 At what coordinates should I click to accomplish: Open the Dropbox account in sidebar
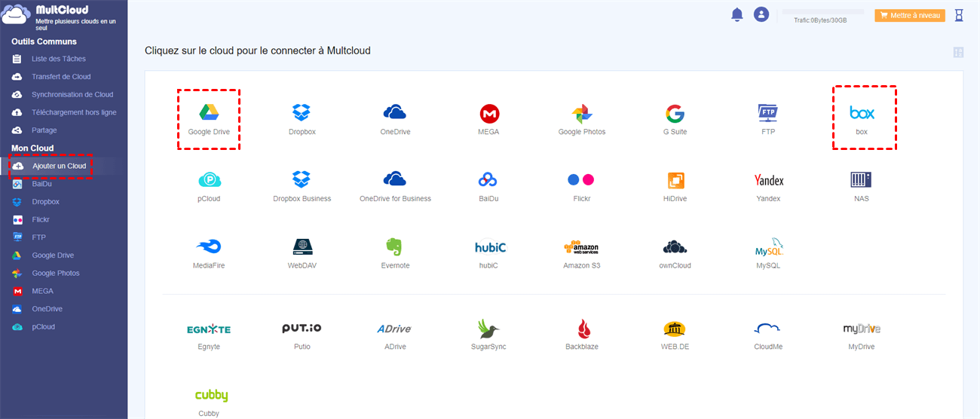point(45,202)
